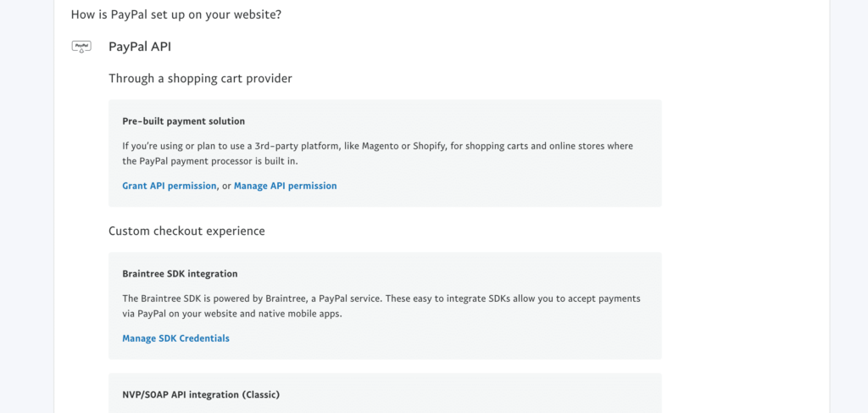The height and width of the screenshot is (413, 868).
Task: Click the 'Custom checkout experience' heading
Action: (186, 231)
